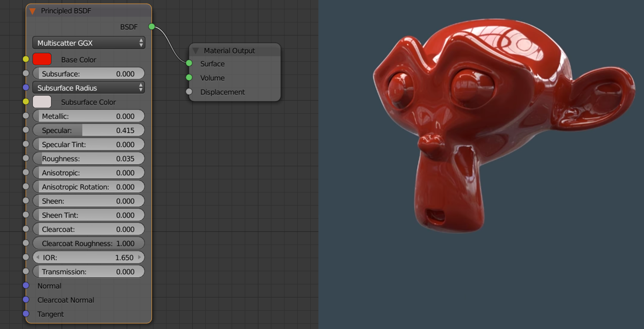Collapse the Material Output node
Viewport: 644px width, 329px height.
[x=196, y=51]
